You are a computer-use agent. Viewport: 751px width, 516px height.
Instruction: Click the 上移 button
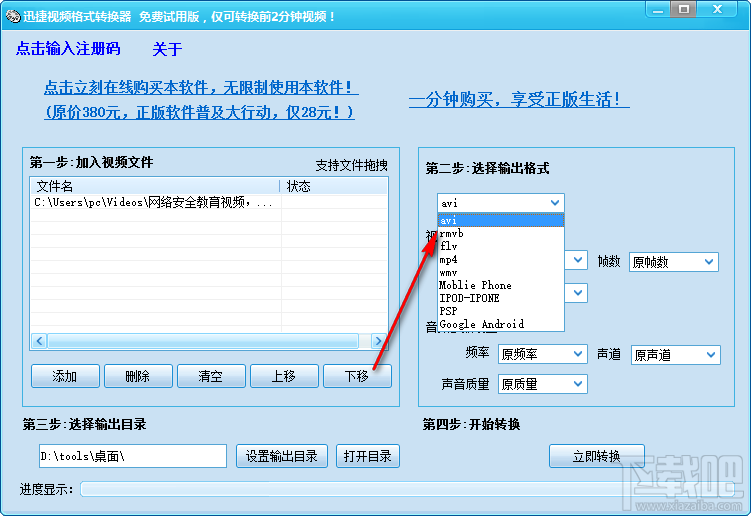pyautogui.click(x=284, y=376)
